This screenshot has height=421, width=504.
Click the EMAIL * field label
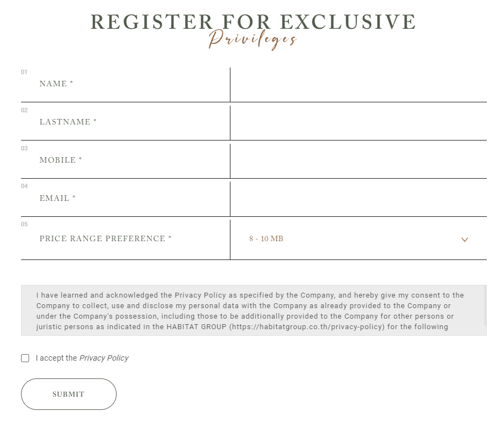pyautogui.click(x=57, y=199)
